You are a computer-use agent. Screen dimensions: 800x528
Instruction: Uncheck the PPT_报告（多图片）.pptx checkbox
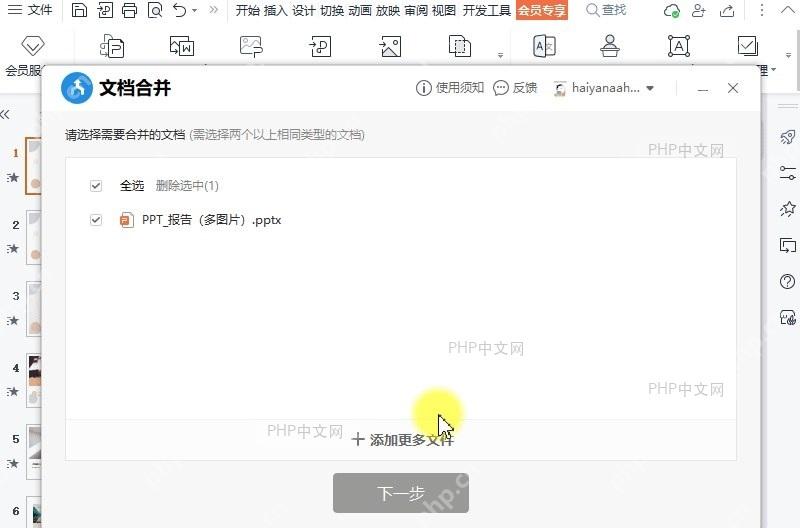tap(95, 220)
